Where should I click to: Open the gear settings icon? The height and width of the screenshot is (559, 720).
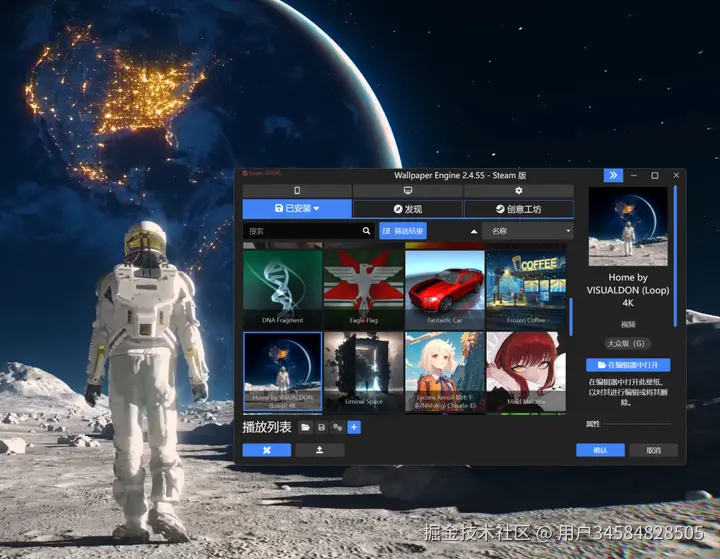[519, 190]
